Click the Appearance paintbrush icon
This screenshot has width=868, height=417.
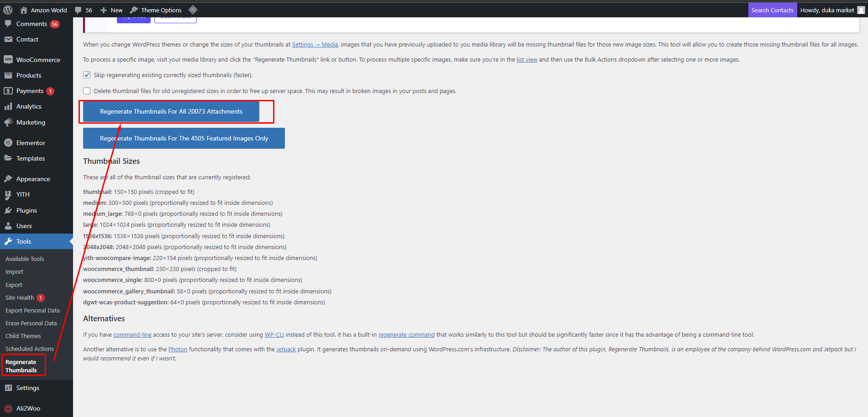tap(8, 179)
